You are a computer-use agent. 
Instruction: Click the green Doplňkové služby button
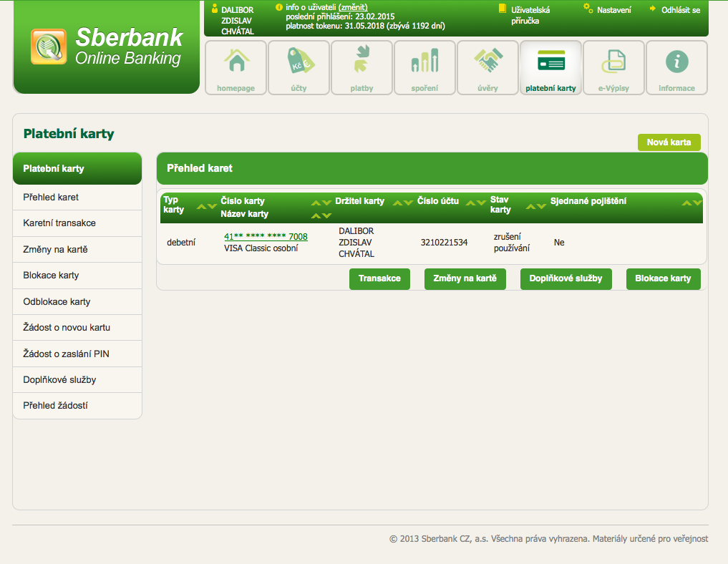coord(566,278)
